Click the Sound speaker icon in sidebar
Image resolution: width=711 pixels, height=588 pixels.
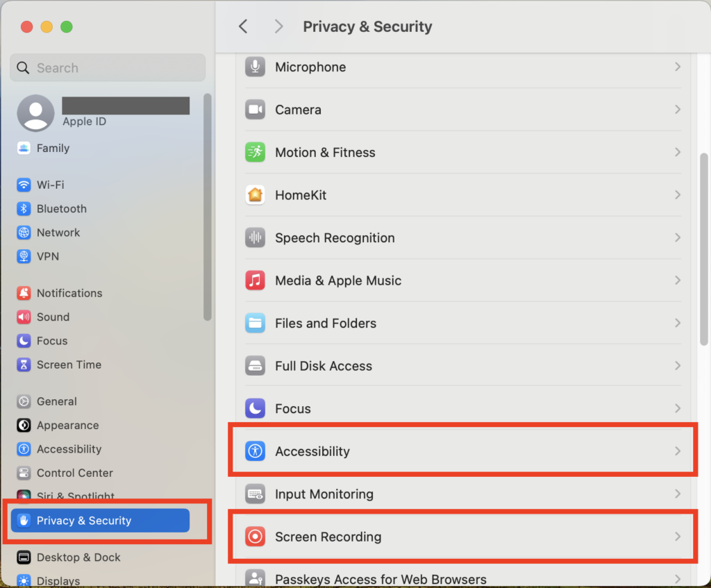pos(24,317)
